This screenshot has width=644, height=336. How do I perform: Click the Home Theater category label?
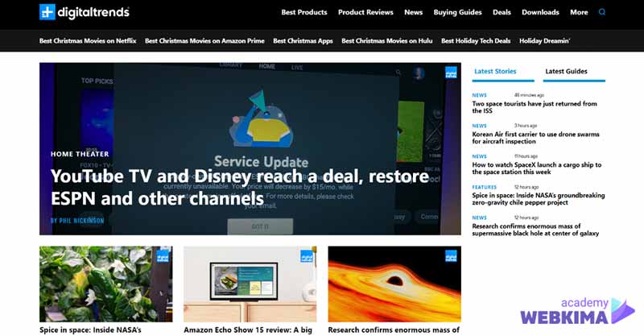pos(80,154)
